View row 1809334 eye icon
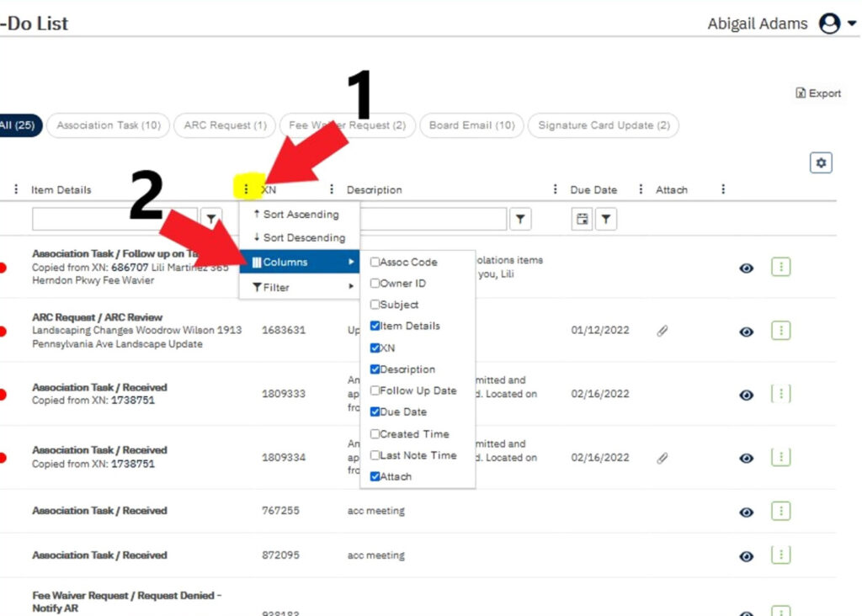Screen dimensions: 862x616 [x=746, y=459]
